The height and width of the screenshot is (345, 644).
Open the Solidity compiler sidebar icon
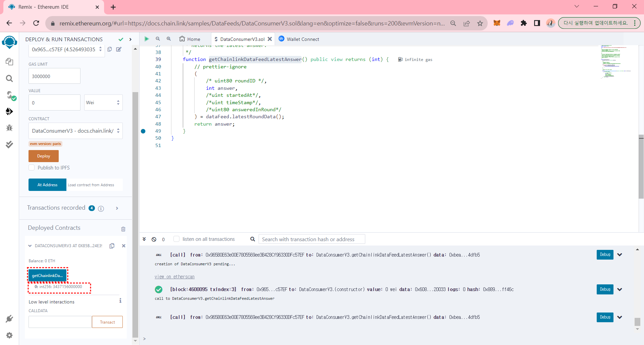tap(11, 96)
